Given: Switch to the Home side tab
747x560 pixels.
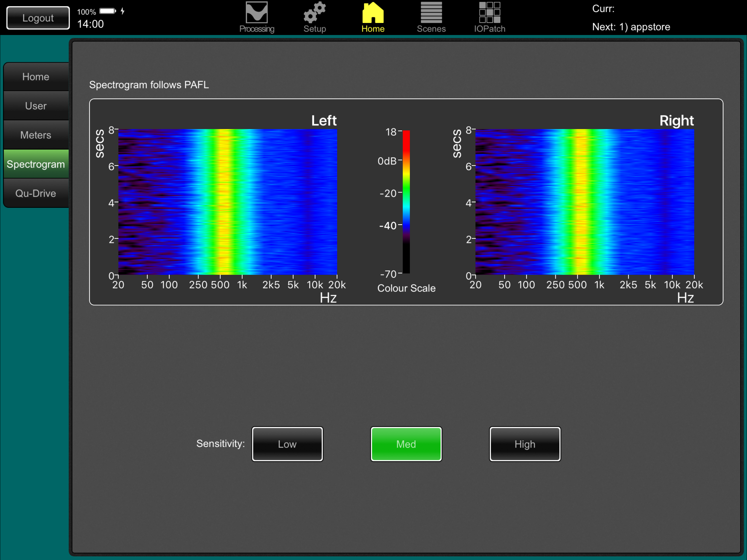Looking at the screenshot, I should [36, 77].
